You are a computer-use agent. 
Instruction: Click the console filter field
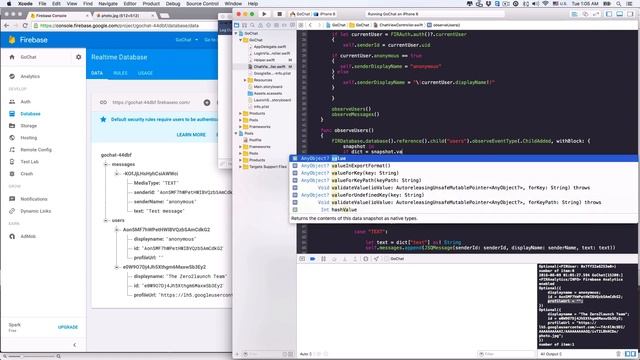tap(506, 354)
